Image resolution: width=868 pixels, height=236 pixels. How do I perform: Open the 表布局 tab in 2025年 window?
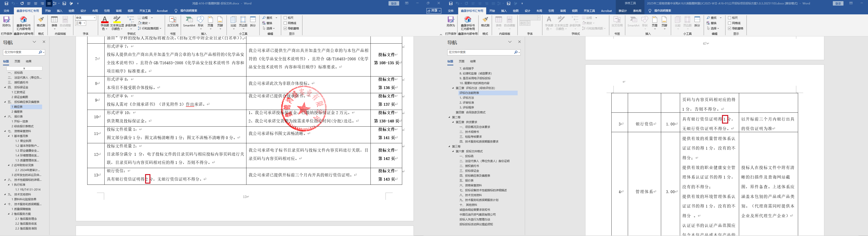click(637, 11)
